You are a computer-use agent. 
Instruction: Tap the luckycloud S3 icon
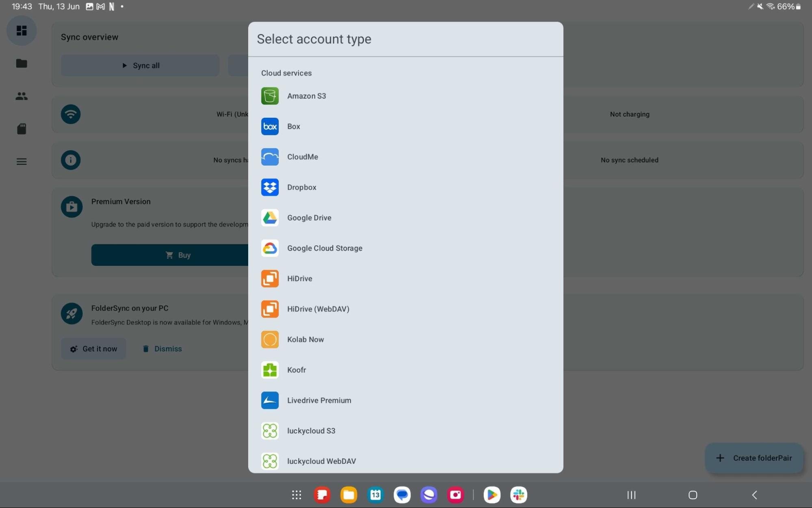(x=270, y=431)
